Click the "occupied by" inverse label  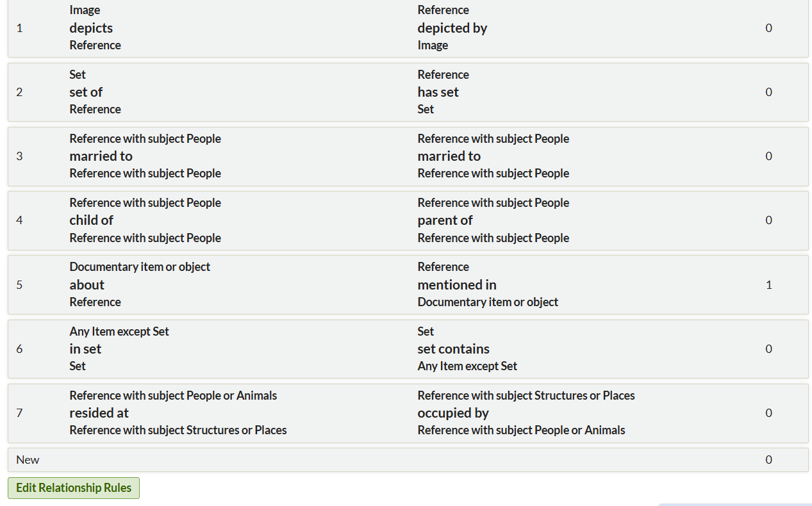point(453,413)
